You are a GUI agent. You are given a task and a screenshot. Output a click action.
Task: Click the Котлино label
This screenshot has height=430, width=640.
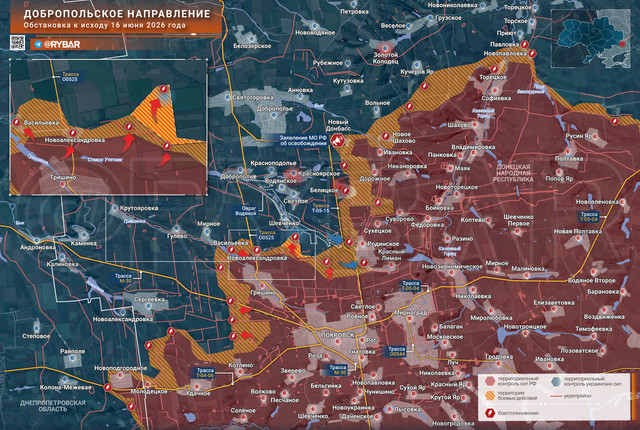pos(241,365)
